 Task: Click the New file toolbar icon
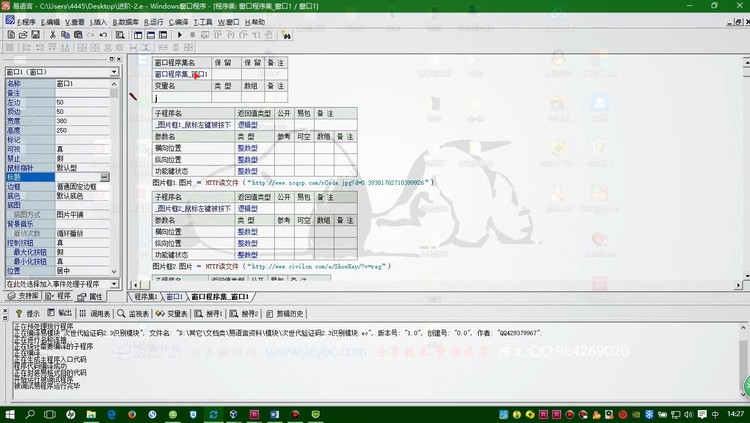(x=9, y=34)
